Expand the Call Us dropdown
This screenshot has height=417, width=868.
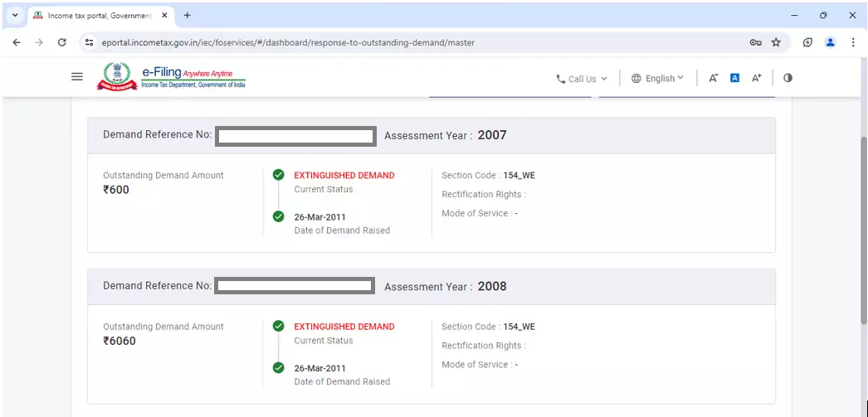(582, 79)
